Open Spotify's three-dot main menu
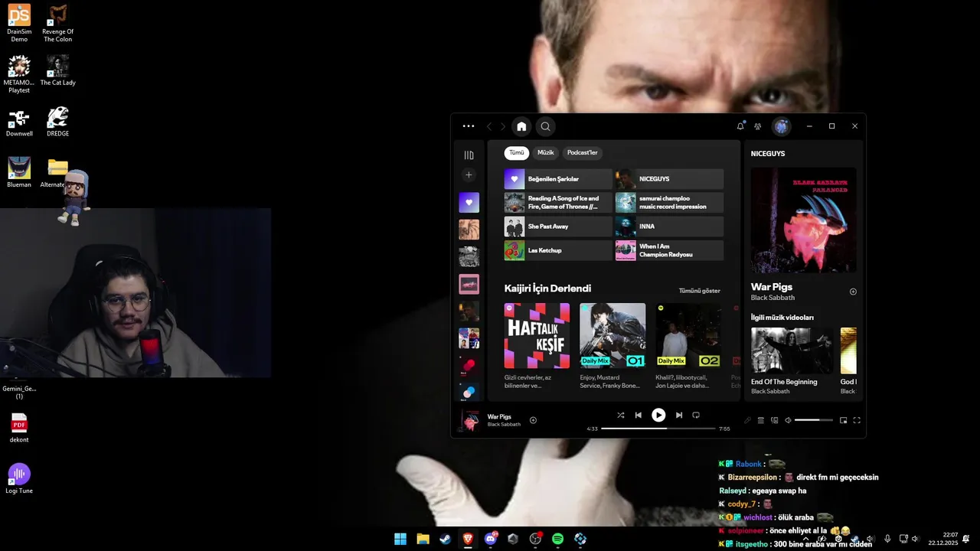This screenshot has width=980, height=551. (469, 126)
